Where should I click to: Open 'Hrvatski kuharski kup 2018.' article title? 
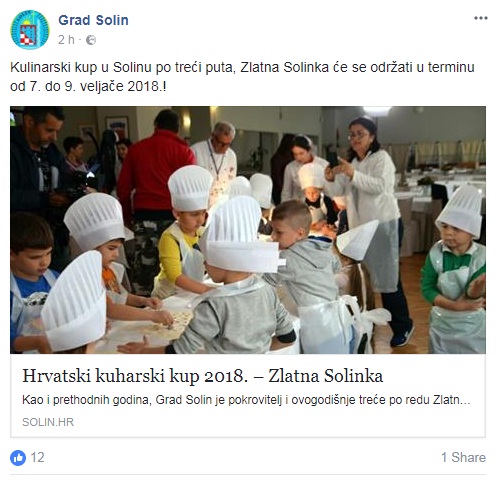coord(135,376)
